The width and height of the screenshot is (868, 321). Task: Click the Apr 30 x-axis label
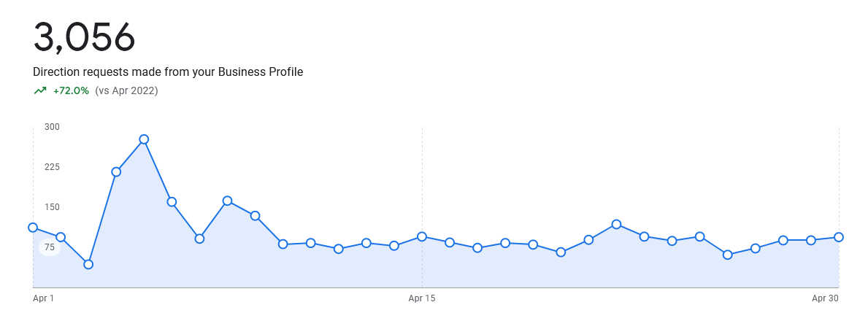coord(825,298)
